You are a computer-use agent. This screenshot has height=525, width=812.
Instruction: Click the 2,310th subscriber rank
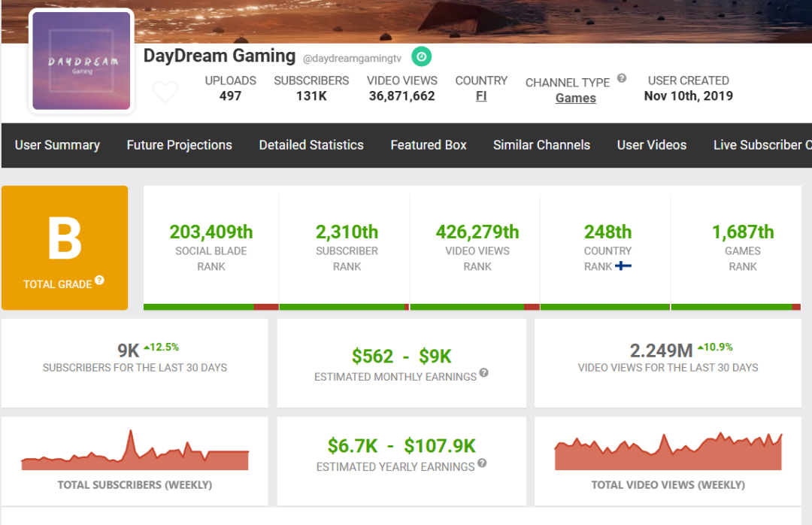coord(347,232)
